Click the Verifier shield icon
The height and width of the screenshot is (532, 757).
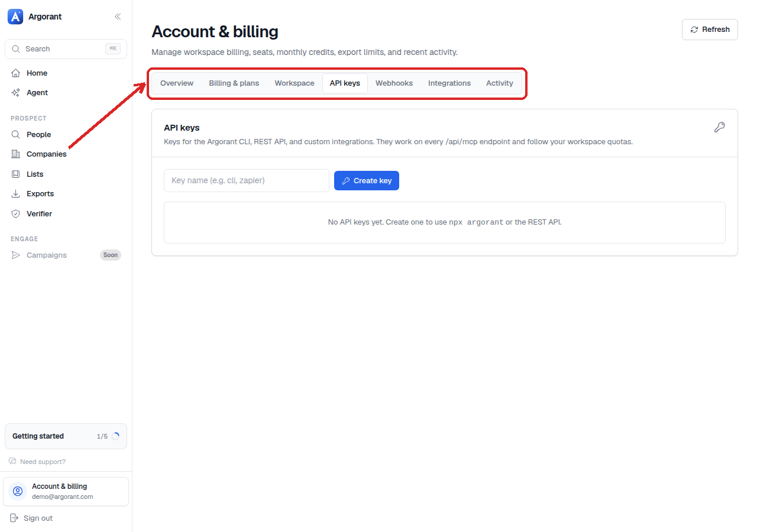click(x=16, y=214)
